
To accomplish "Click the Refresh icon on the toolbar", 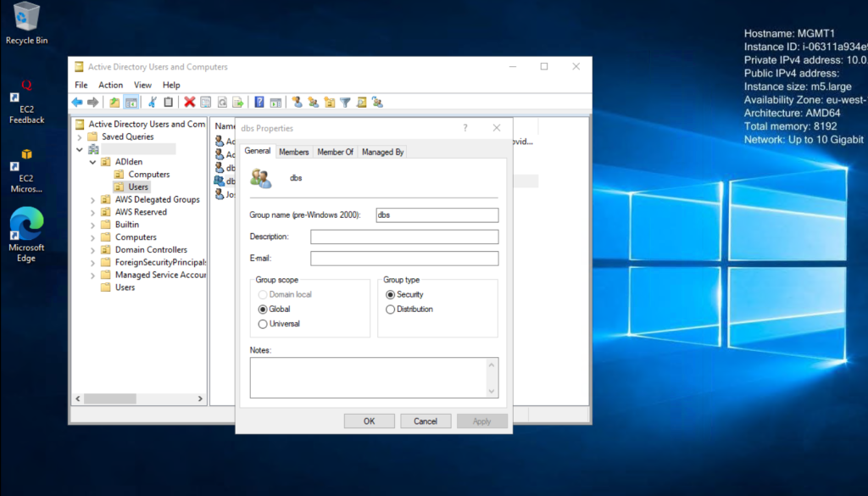I will pyautogui.click(x=221, y=102).
